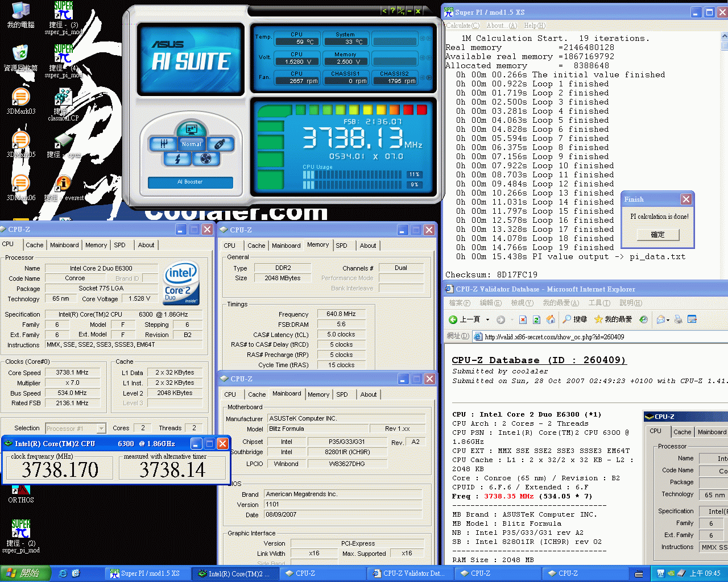
Task: Click Windows Start button
Action: (26, 573)
